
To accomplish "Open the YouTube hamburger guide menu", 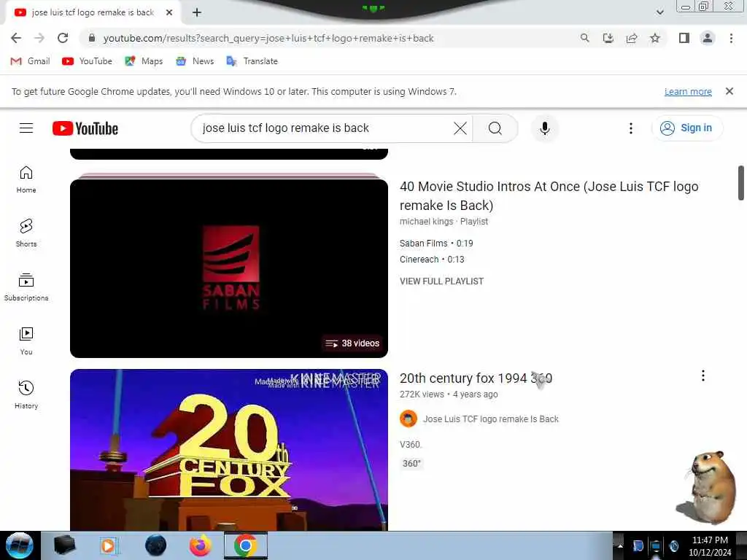I will (26, 128).
